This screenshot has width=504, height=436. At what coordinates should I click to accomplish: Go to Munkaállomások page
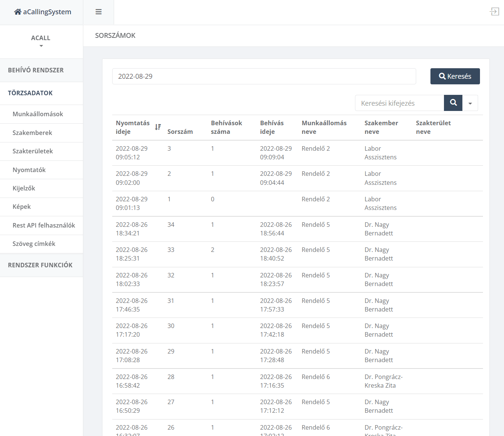[x=41, y=114]
